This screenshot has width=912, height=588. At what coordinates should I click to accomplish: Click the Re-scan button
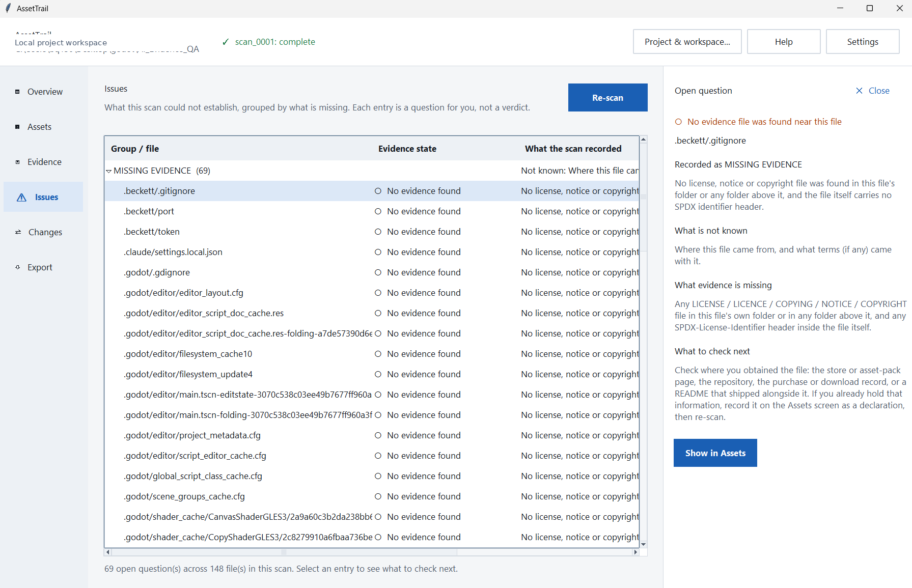[x=607, y=98]
